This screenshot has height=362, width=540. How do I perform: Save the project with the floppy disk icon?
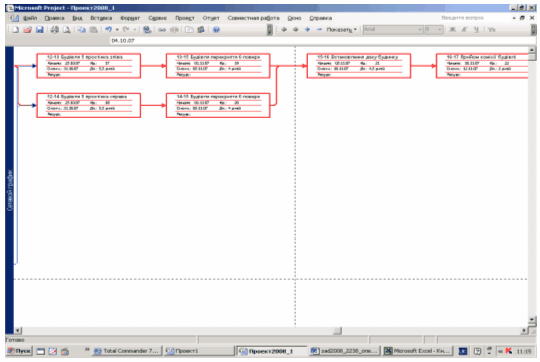[x=40, y=30]
